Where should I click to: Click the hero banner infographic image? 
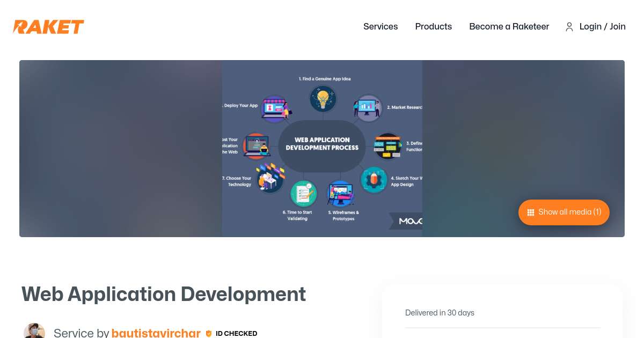click(x=322, y=149)
